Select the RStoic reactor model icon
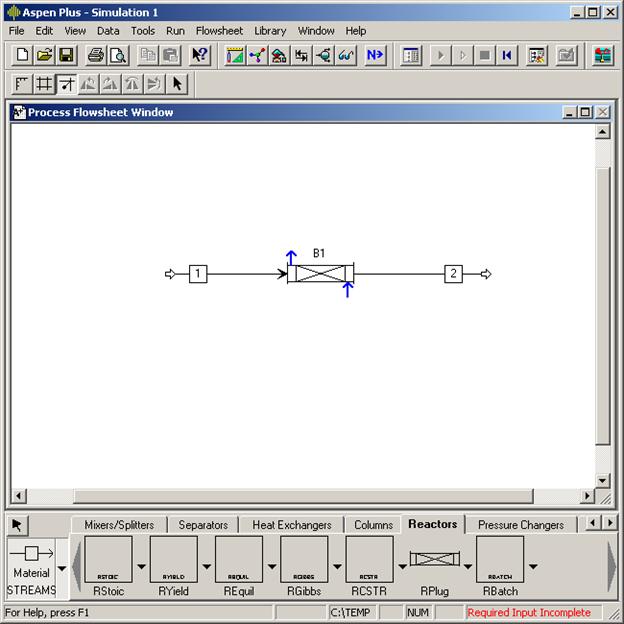 tap(108, 560)
